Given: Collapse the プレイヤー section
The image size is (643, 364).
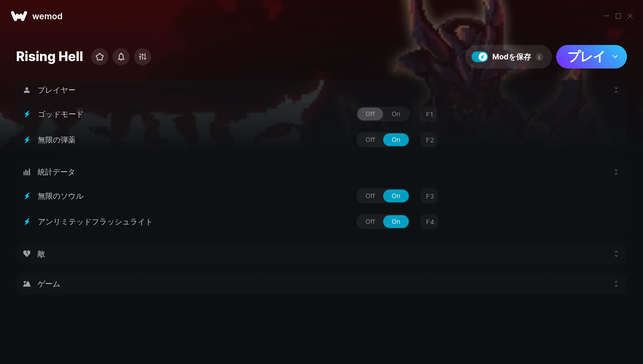Looking at the screenshot, I should [x=616, y=90].
